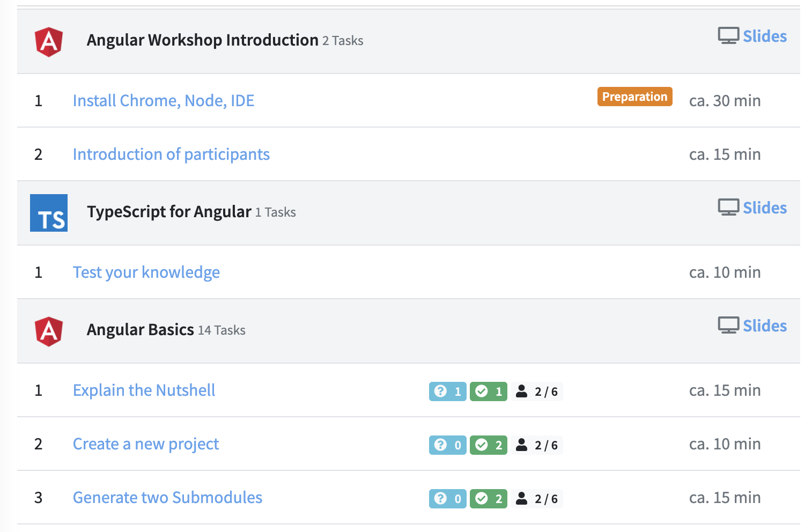Click the monitor icon beside TypeScript Slides
812x532 pixels.
tap(728, 207)
